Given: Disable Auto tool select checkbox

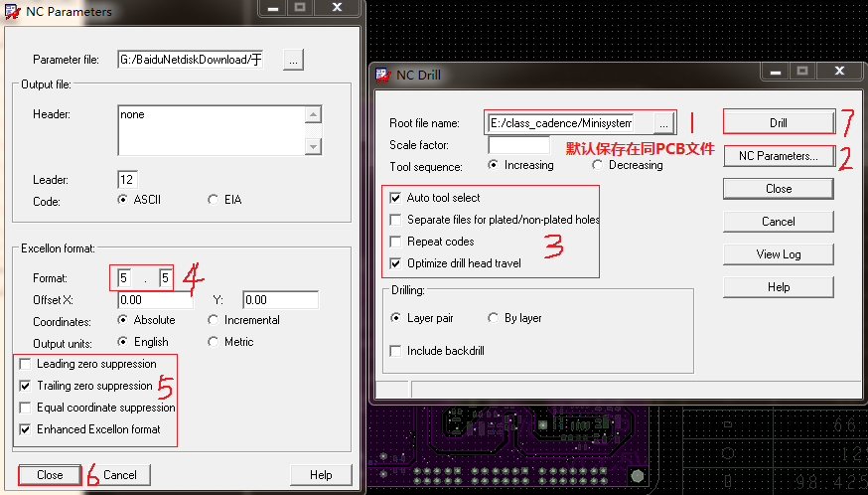Looking at the screenshot, I should click(x=396, y=198).
